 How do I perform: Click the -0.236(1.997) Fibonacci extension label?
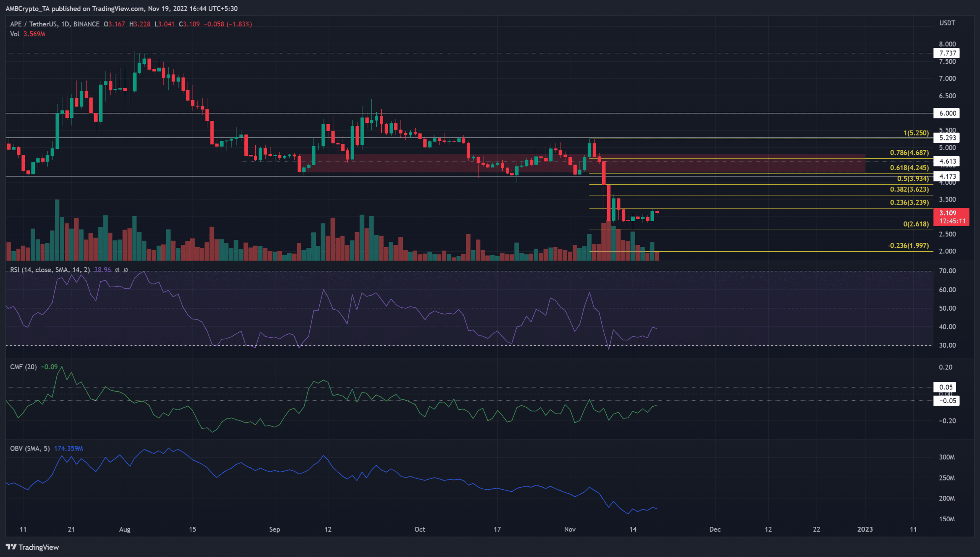pyautogui.click(x=908, y=246)
